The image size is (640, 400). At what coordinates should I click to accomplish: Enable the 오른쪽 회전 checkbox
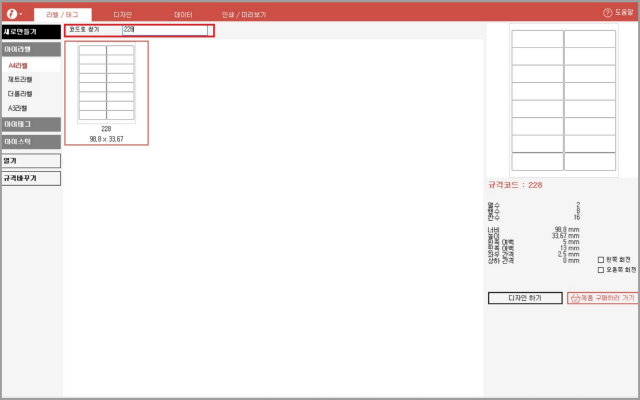pyautogui.click(x=601, y=270)
